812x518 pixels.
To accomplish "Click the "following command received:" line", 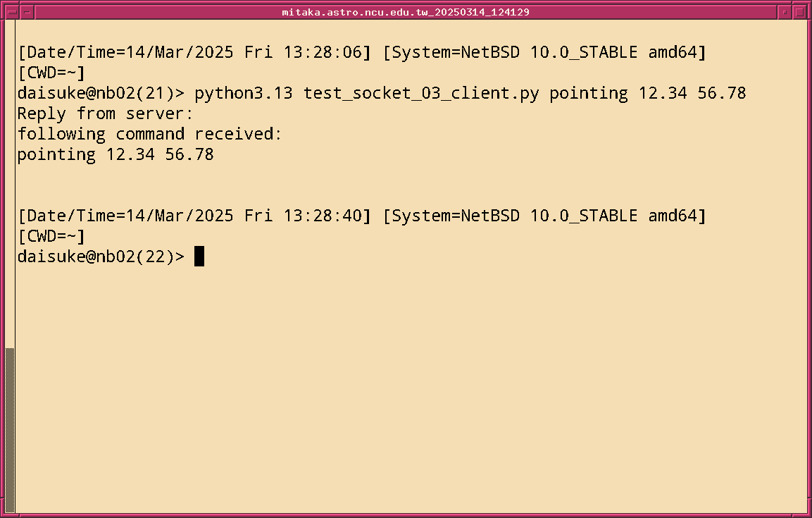I will pos(149,134).
